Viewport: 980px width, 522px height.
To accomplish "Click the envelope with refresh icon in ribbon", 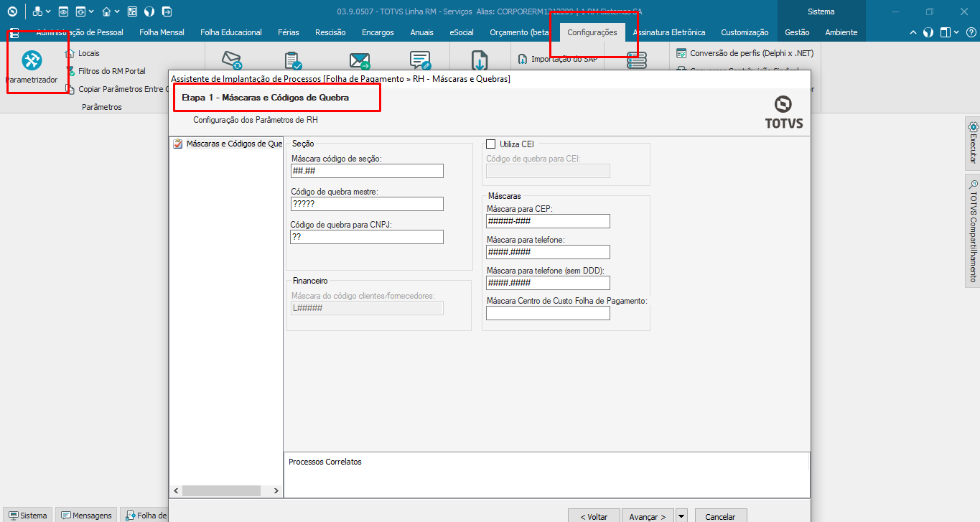I will click(x=232, y=60).
